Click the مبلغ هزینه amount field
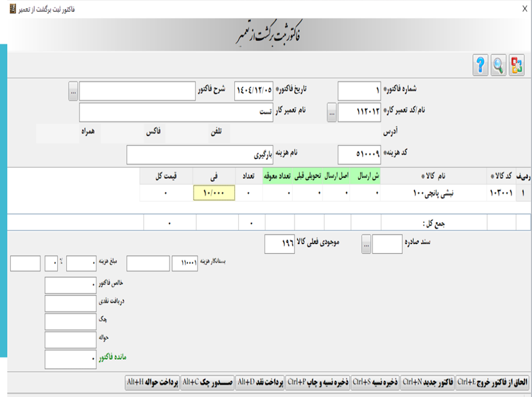Screen dimensions: 532x397 [x=81, y=263]
